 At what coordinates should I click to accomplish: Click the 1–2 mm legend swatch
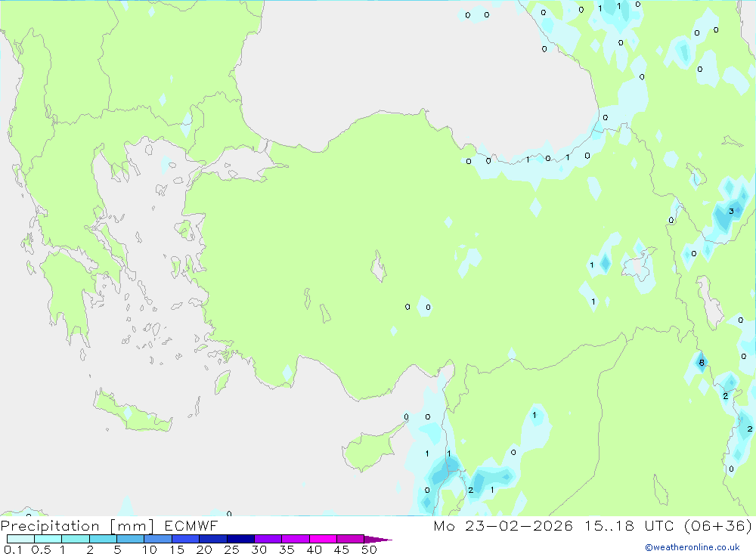click(75, 539)
